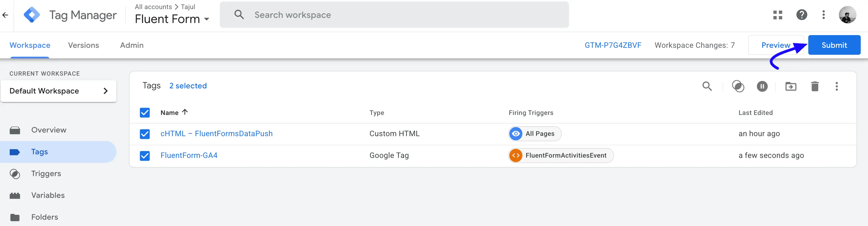The width and height of the screenshot is (868, 226).
Task: Click the Tags sidebar label icon
Action: 15,152
